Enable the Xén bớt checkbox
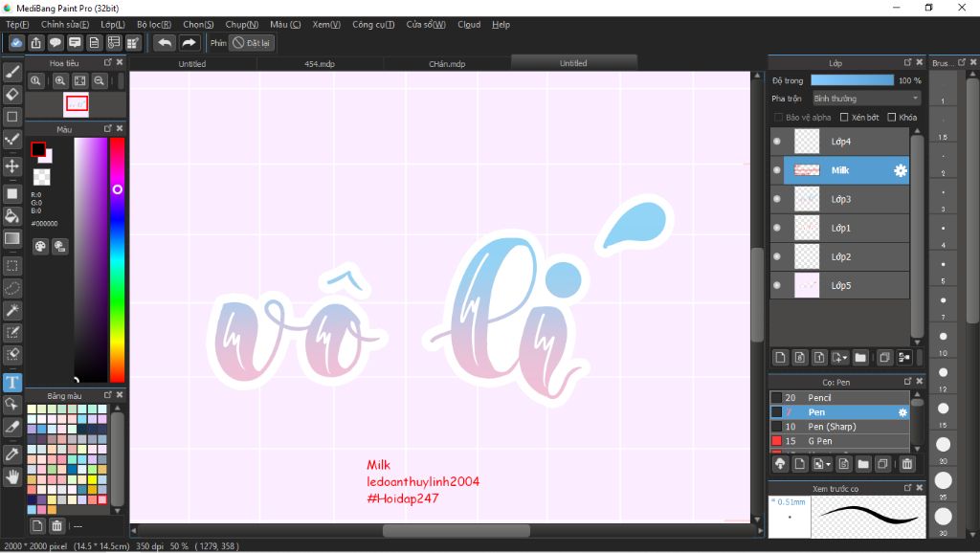Screen dimensions: 980x553 coord(844,118)
